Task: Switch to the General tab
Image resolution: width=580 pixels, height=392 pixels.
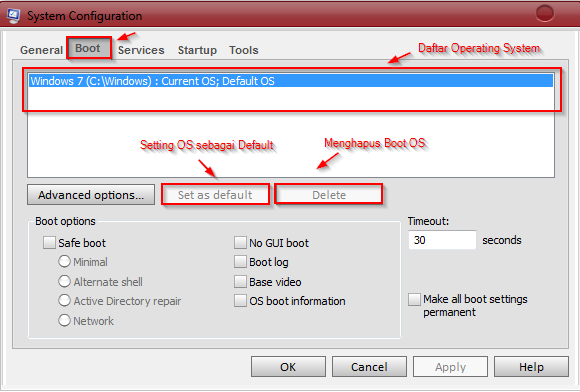Action: [41, 50]
